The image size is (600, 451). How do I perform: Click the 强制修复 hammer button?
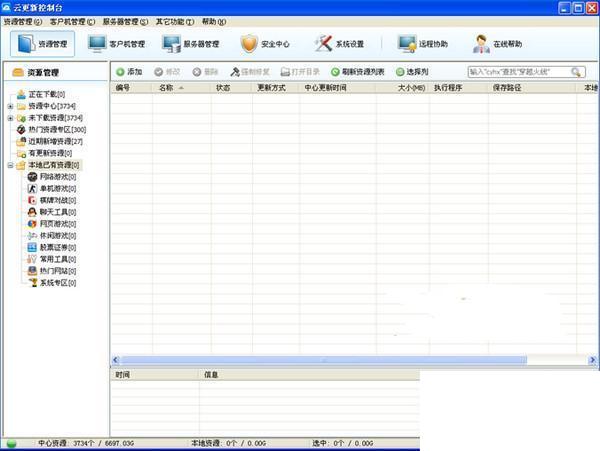pyautogui.click(x=250, y=72)
